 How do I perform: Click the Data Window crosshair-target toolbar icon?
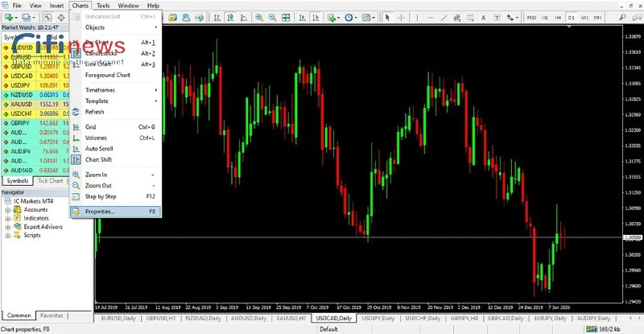pyautogui.click(x=61, y=17)
